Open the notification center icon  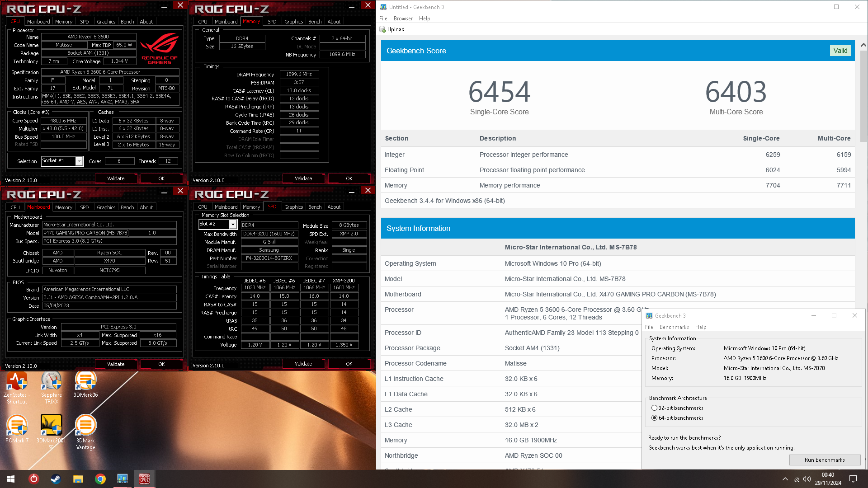click(853, 479)
